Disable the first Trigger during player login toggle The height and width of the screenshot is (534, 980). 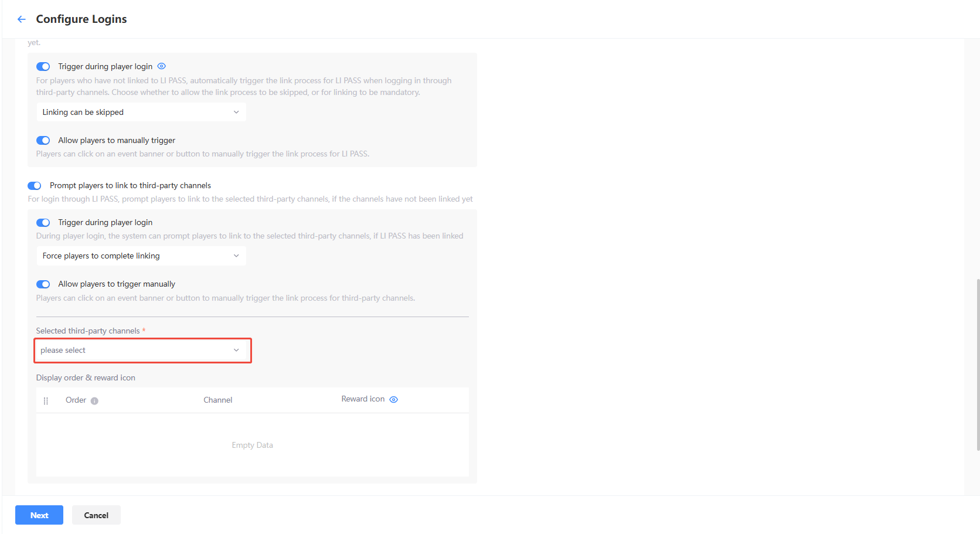[x=43, y=66]
